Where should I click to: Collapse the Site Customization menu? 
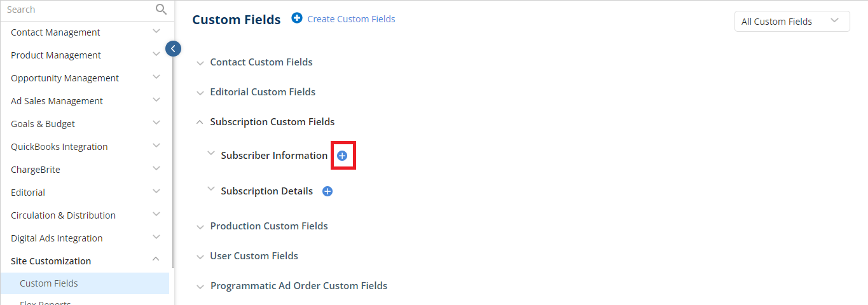(x=156, y=261)
